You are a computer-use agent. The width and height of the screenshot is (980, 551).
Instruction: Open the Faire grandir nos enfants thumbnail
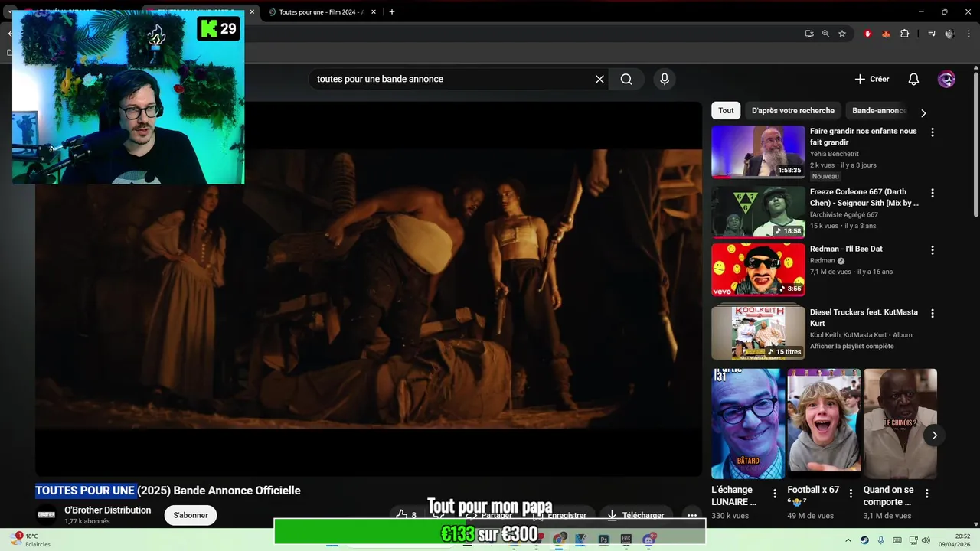pyautogui.click(x=758, y=152)
